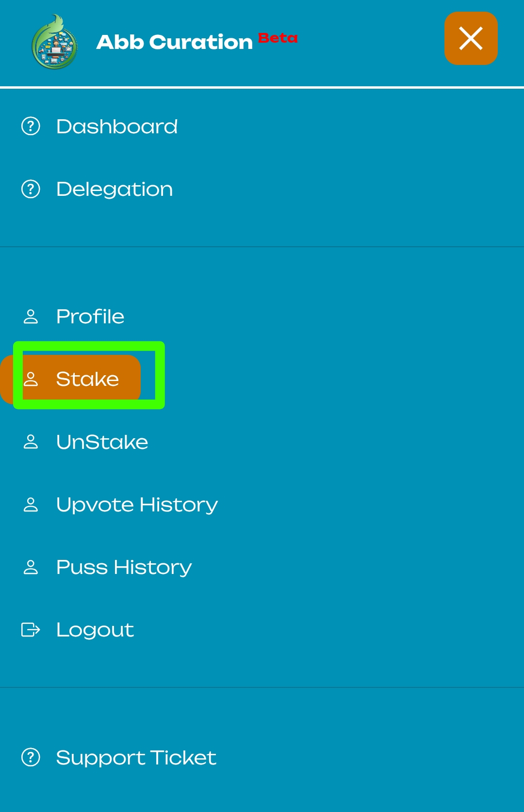524x812 pixels.
Task: Open the Support Ticket link
Action: coord(136,757)
